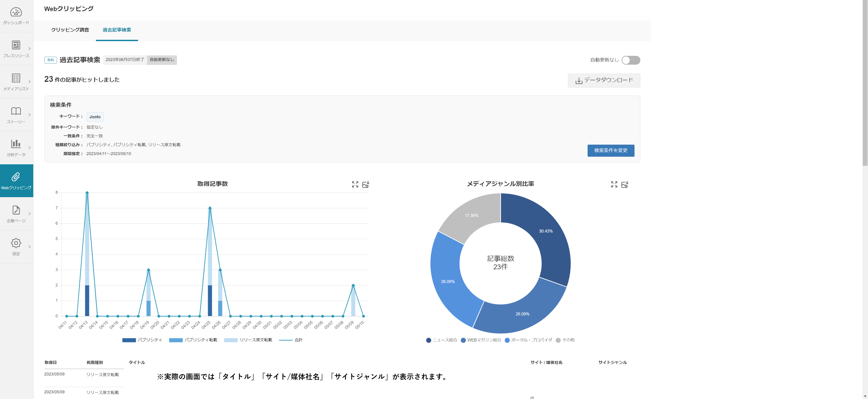This screenshot has width=868, height=399.
Task: Open the 企業ページ document icon
Action: click(x=16, y=210)
